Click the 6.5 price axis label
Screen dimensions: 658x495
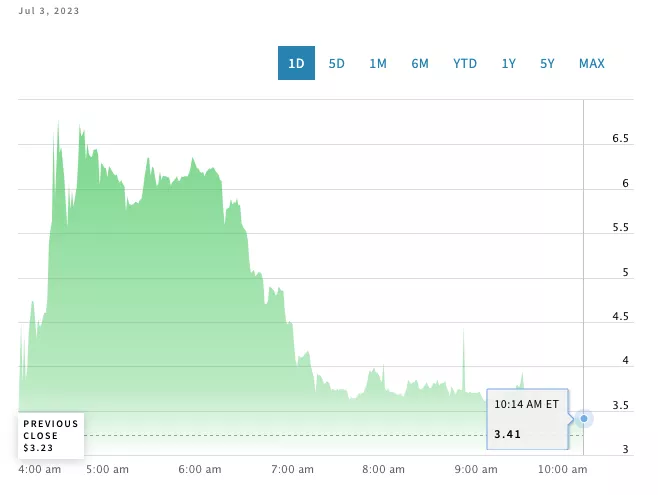(620, 139)
